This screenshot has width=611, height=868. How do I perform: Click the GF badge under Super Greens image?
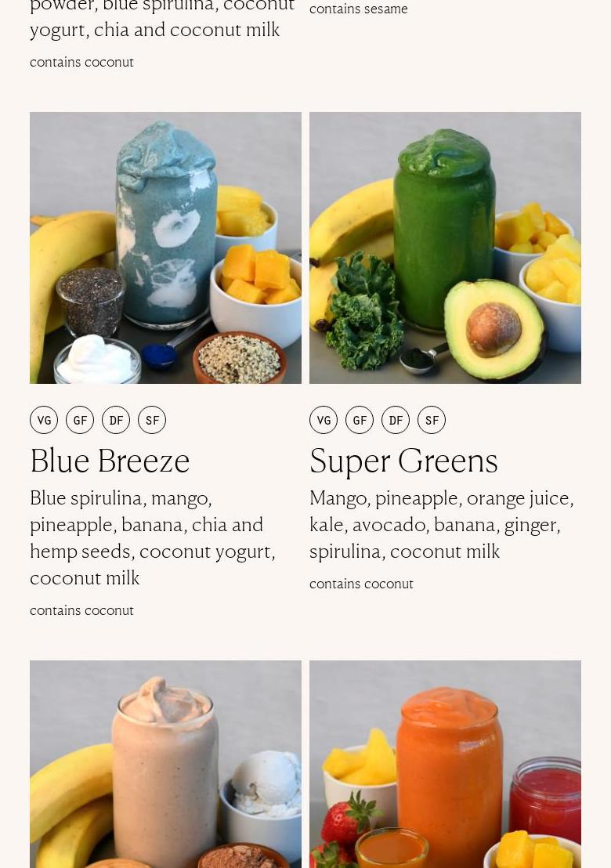(x=360, y=420)
